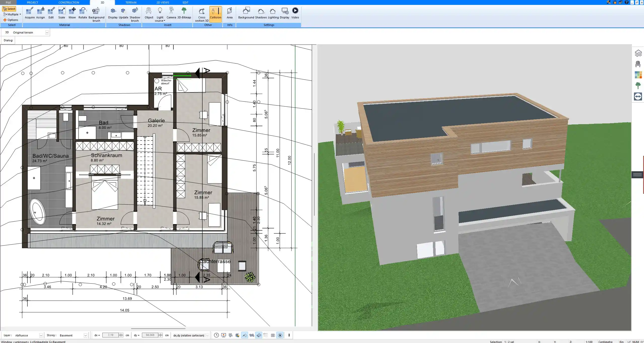Toggle the grid display in status bar
The width and height of the screenshot is (644, 343).
click(273, 335)
